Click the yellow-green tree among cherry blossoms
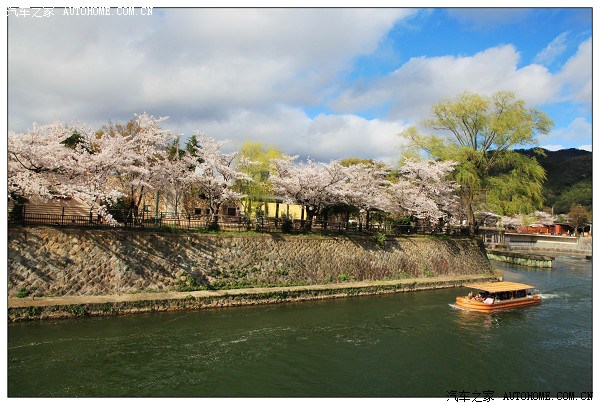Screen dimensions: 600x405 [257, 165]
